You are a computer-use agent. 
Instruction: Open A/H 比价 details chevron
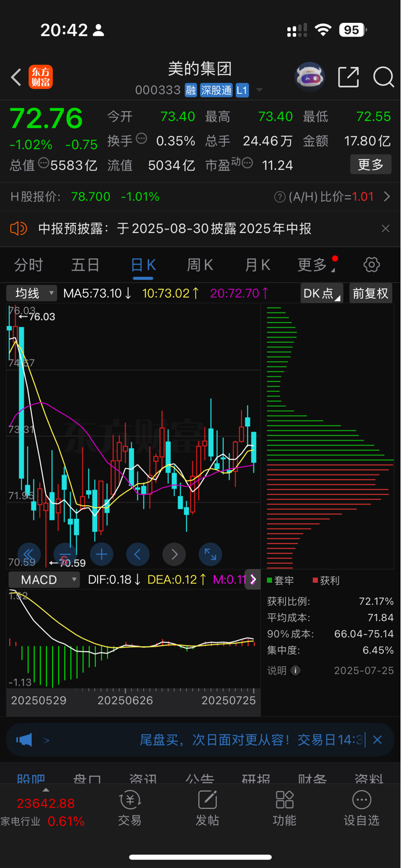point(387,197)
